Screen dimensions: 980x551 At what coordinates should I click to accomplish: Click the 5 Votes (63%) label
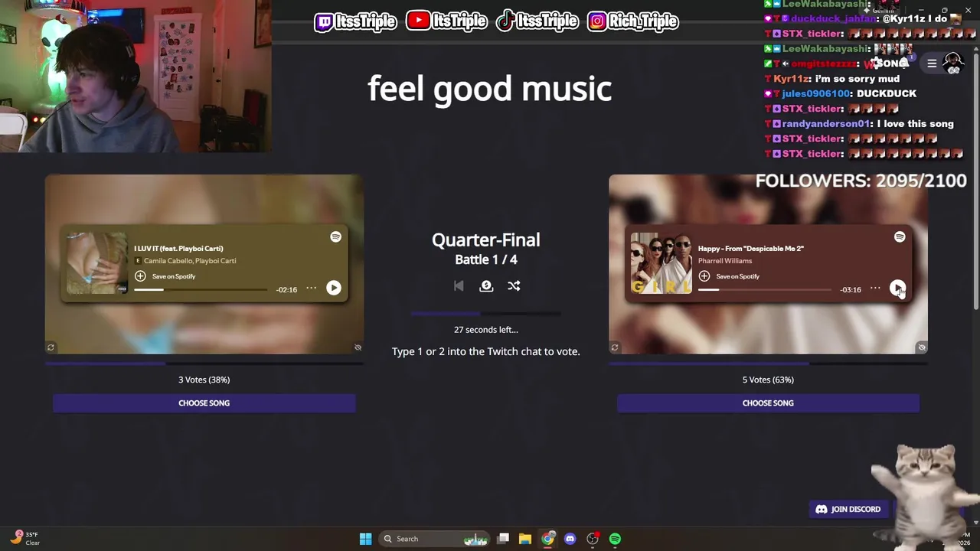pyautogui.click(x=768, y=380)
